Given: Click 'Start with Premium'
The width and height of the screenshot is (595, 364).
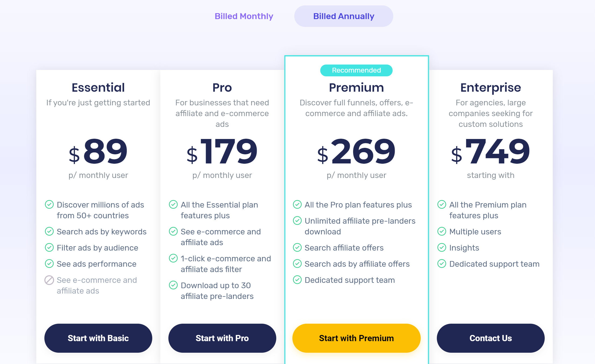Looking at the screenshot, I should [356, 338].
